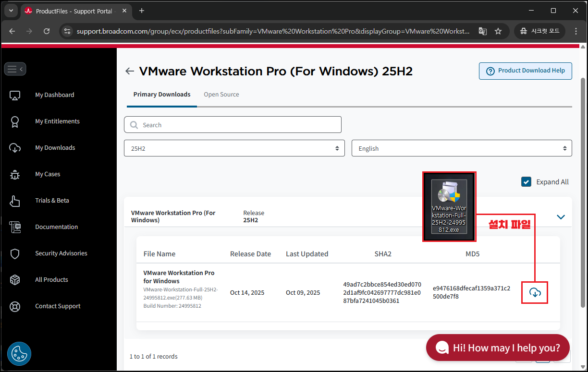
Task: Open the 25H2 version dropdown
Action: click(234, 148)
